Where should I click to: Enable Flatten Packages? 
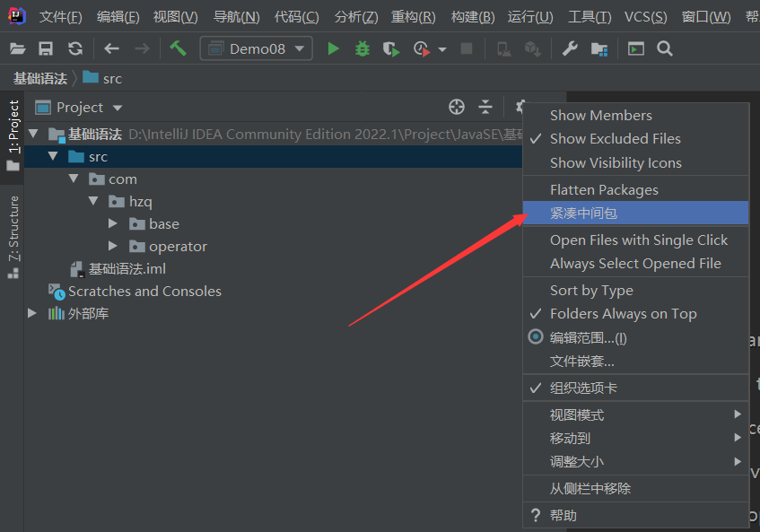click(x=635, y=190)
